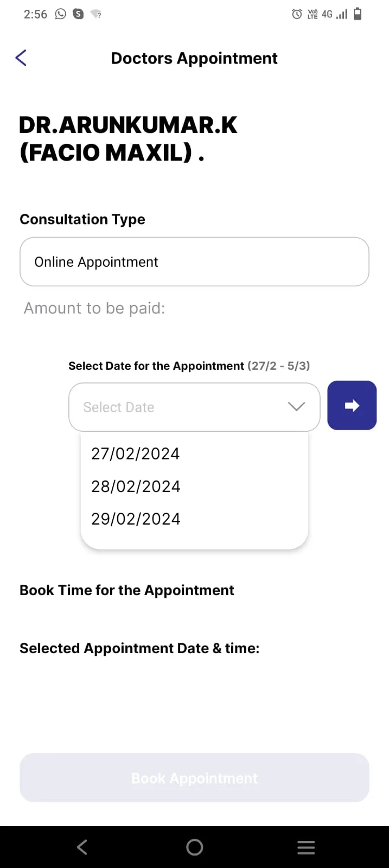Tap the Doctors Appointment title
389x868 pixels.
click(194, 58)
